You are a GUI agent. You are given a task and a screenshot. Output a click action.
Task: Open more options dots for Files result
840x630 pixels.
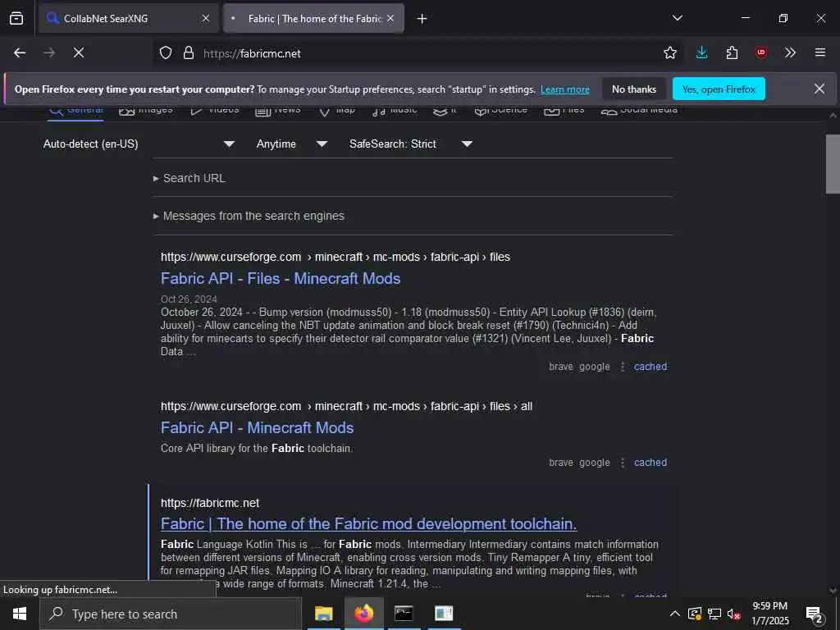(623, 367)
